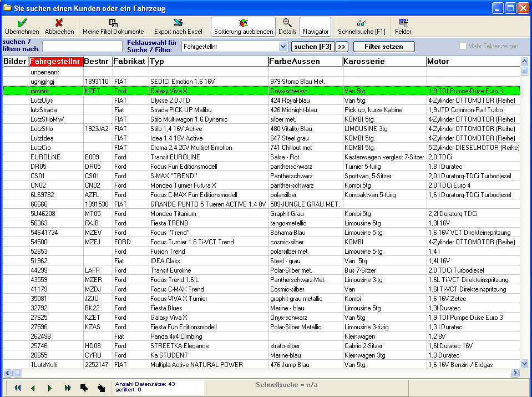Click the horizontal scrollbar left arrow
Screen dimensions: 532x397
pyautogui.click(x=7, y=373)
